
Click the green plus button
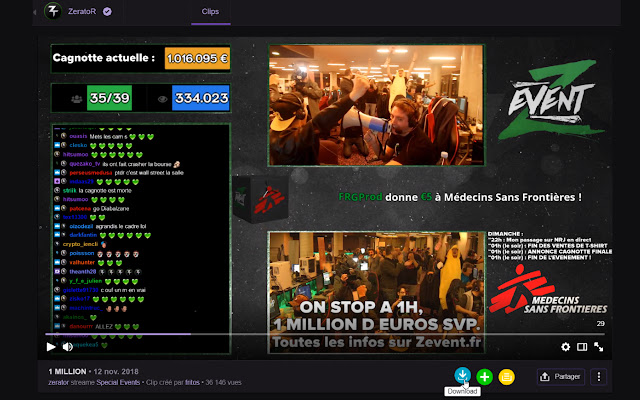click(484, 377)
